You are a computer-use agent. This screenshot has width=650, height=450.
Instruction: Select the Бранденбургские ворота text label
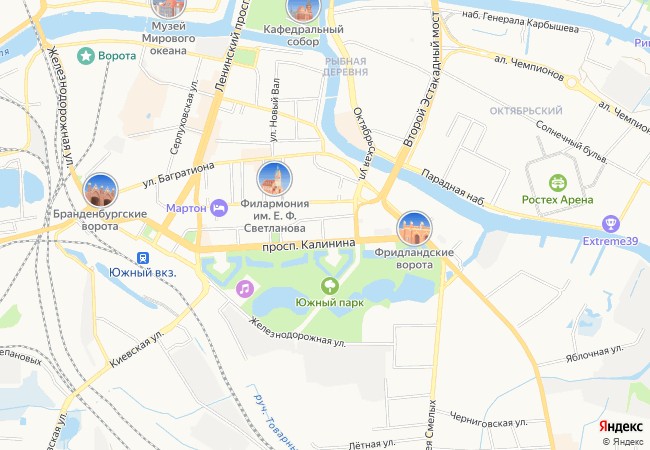100,220
